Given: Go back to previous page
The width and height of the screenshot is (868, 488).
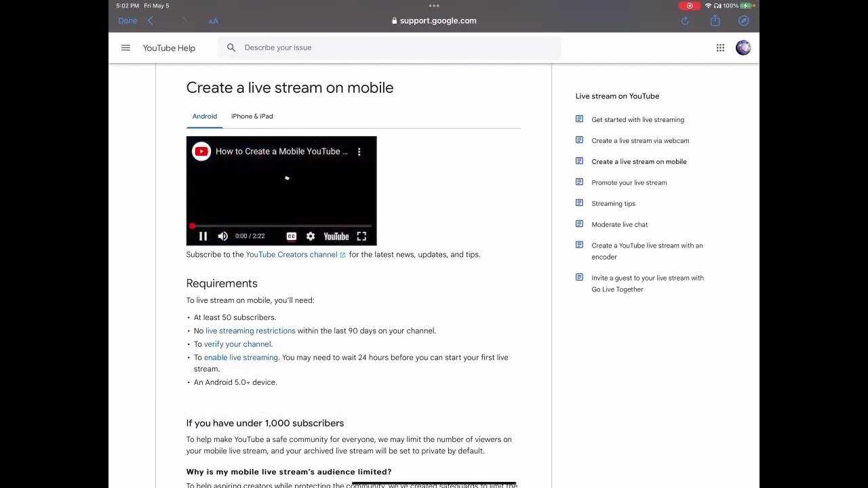Looking at the screenshot, I should [151, 21].
